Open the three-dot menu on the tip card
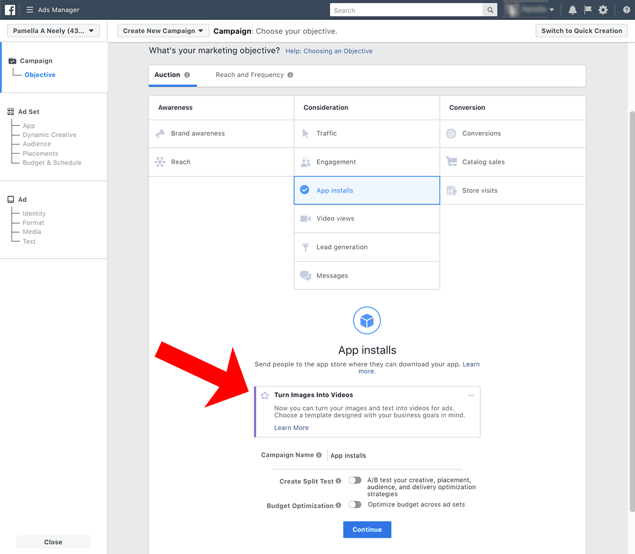This screenshot has height=554, width=635. [x=471, y=395]
